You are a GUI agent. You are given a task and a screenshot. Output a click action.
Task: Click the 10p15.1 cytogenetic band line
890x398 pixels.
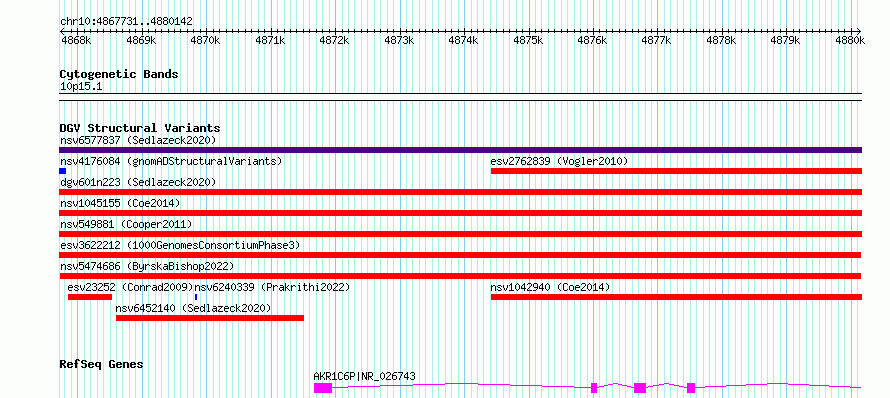[460, 97]
